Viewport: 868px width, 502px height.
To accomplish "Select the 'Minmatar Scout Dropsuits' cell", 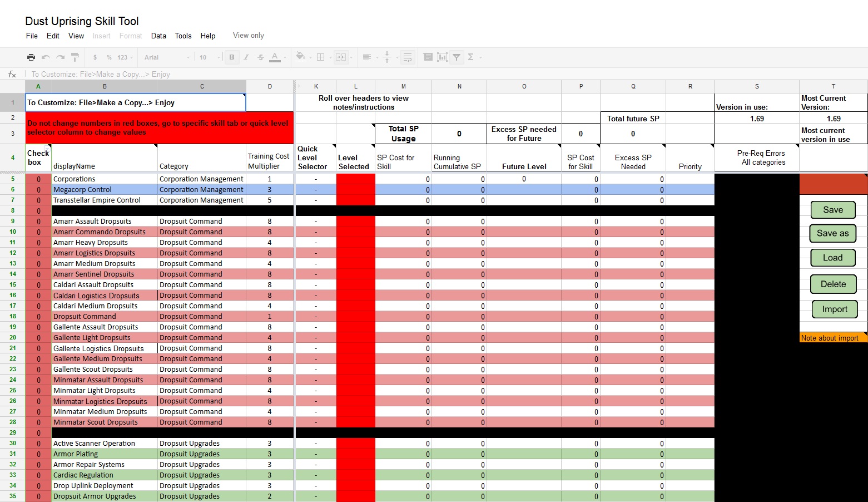I will pyautogui.click(x=105, y=422).
